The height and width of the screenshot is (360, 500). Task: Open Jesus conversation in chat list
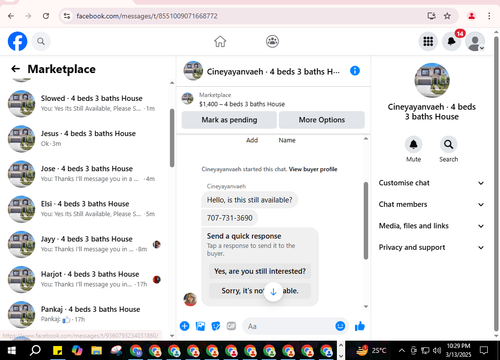coord(85,138)
